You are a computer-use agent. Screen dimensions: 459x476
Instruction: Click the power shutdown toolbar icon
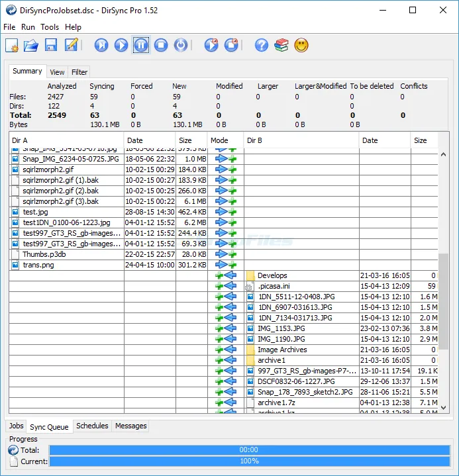181,45
